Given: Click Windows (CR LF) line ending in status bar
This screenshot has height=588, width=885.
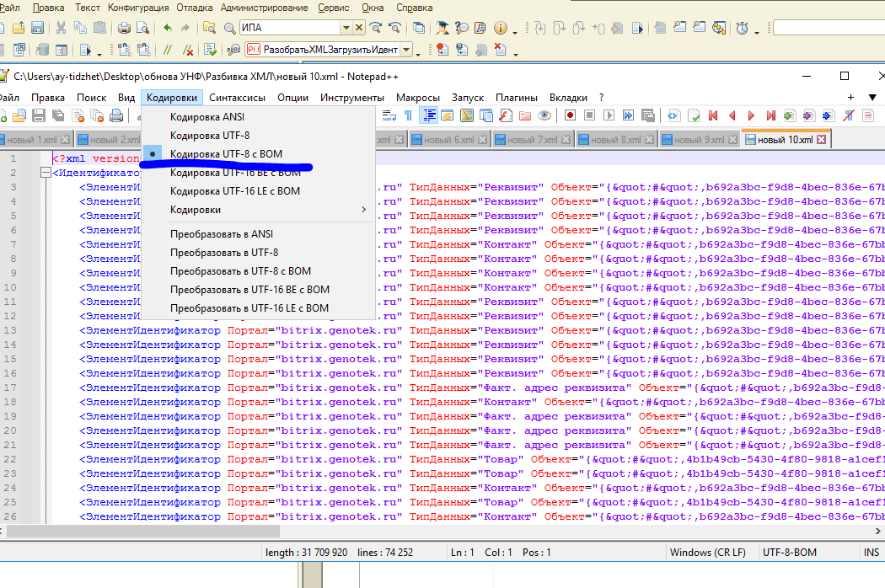Looking at the screenshot, I should 707,553.
